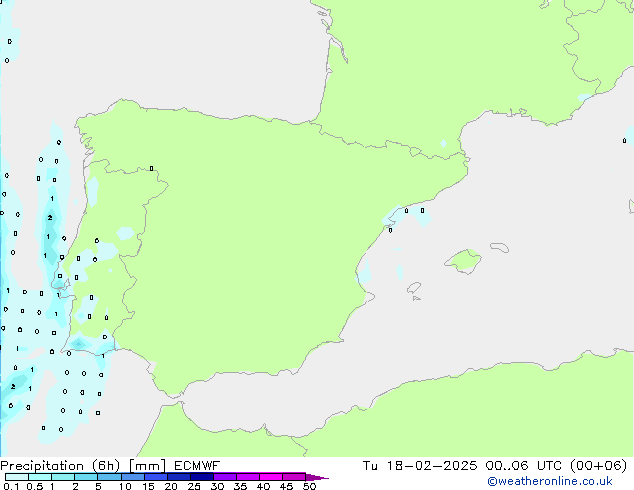Click the "(00+06)" forecast step text
Screen dimensions: 634x490
tap(598, 466)
